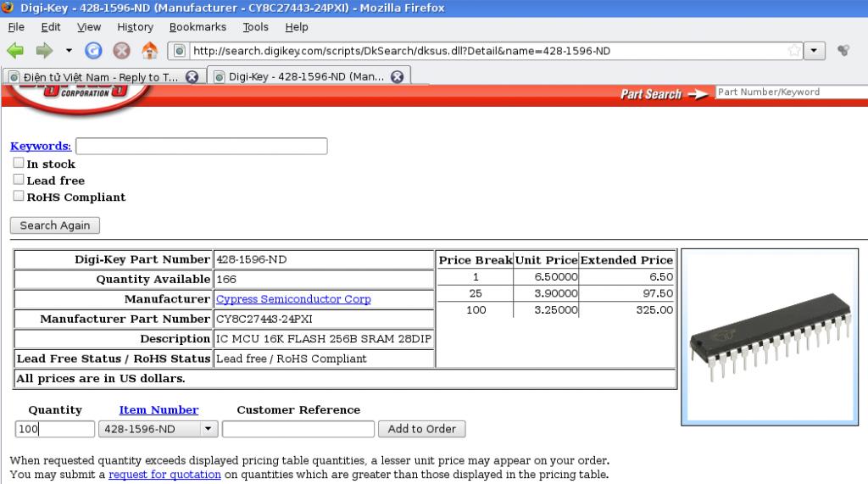This screenshot has height=484, width=868.
Task: Click the Keywords text input box
Action: [x=202, y=146]
